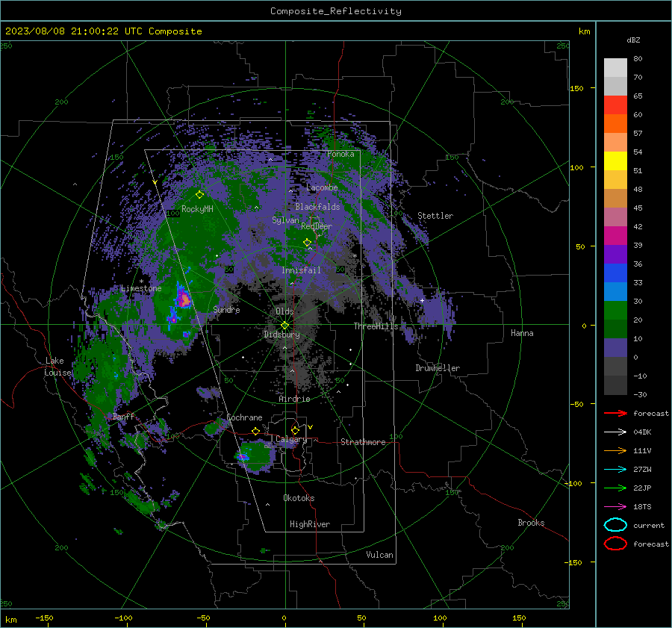Screen dimensions: 672x628
Task: Click the Blackfalds label
Action: click(317, 207)
